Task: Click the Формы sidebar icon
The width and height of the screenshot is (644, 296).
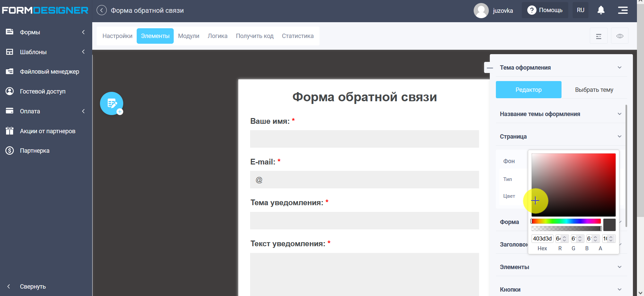Action: click(10, 32)
